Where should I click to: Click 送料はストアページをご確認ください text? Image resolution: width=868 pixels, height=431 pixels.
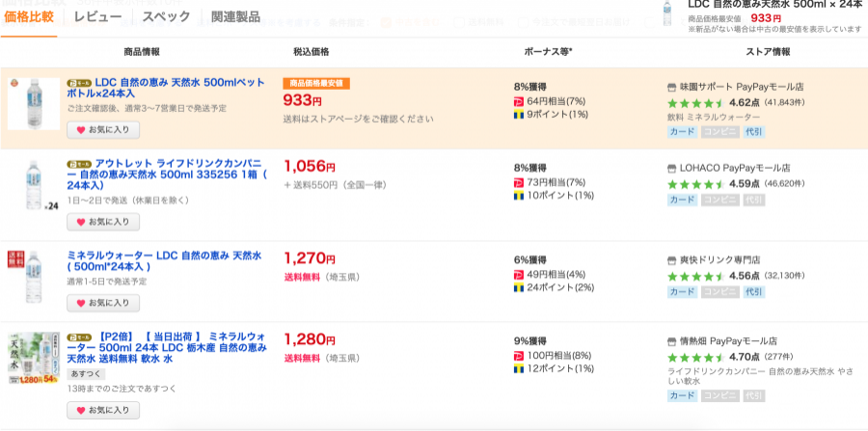(x=358, y=119)
